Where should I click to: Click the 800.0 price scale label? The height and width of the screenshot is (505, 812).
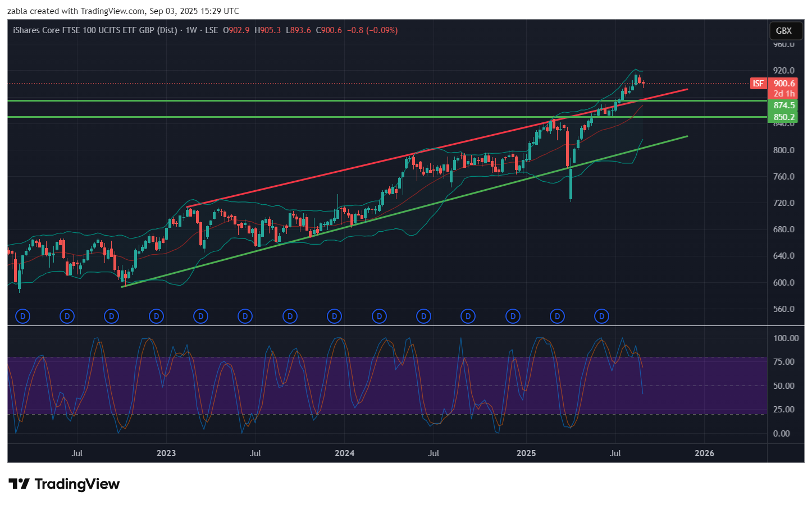click(784, 150)
